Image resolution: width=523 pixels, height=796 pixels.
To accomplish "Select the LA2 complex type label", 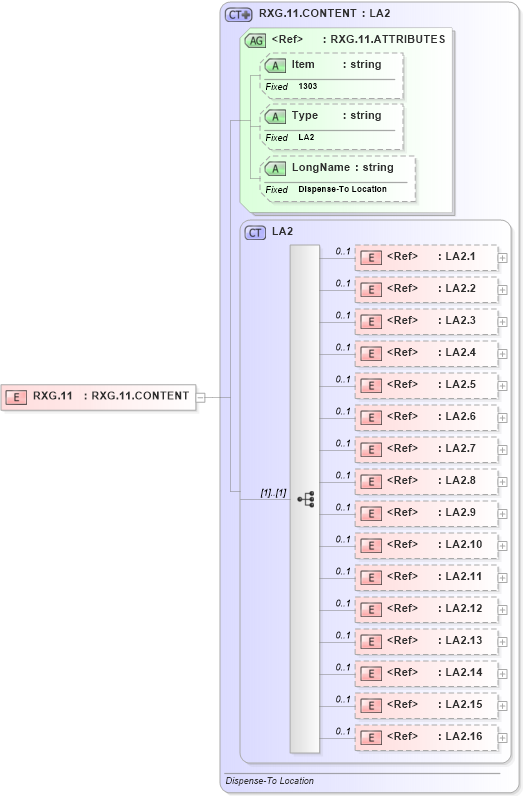I will [x=282, y=231].
